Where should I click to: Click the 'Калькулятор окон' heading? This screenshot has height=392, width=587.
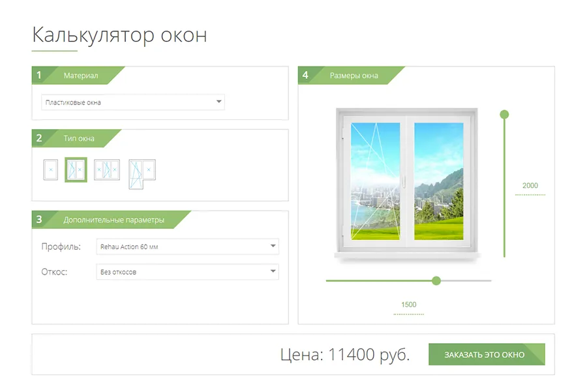119,35
